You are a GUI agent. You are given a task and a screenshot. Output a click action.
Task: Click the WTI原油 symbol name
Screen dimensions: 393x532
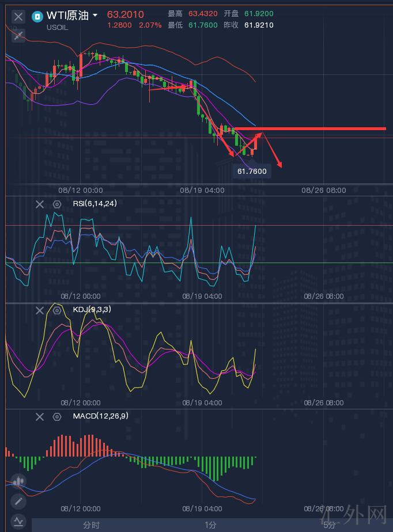point(67,16)
